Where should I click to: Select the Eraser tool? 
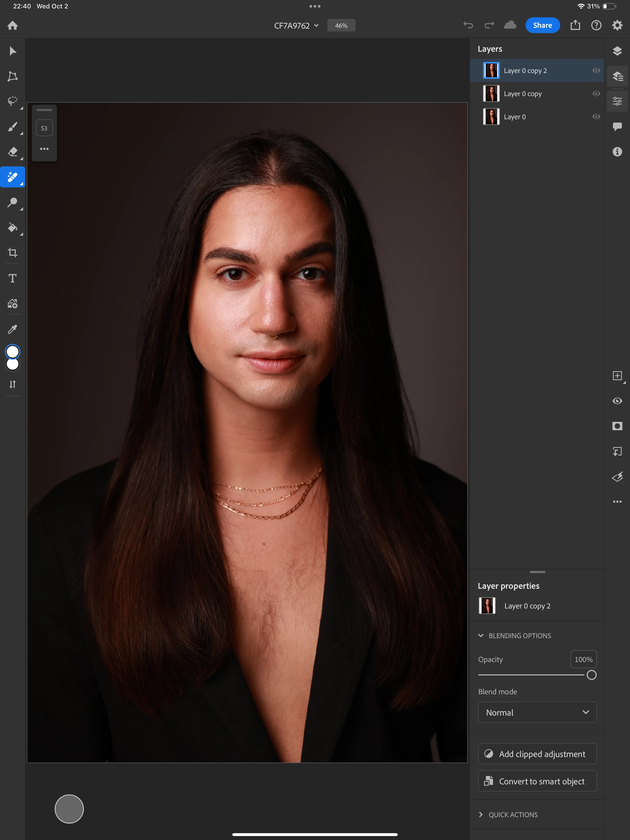pyautogui.click(x=13, y=151)
